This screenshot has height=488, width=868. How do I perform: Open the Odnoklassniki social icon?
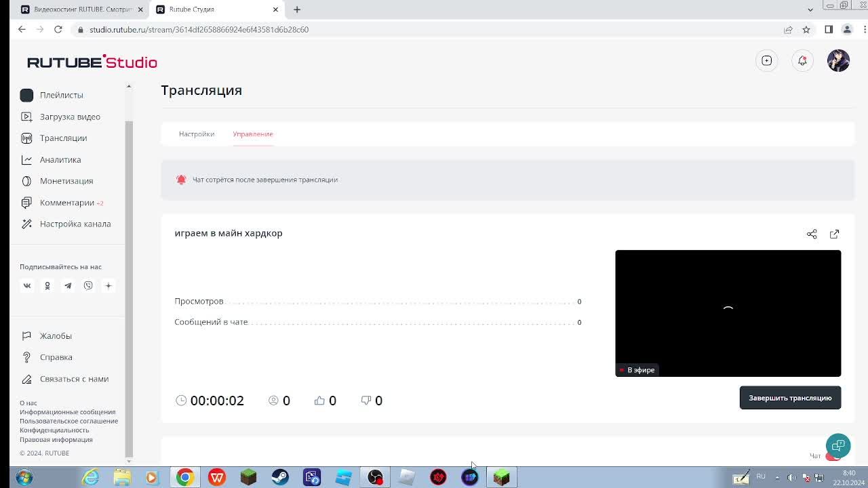(x=47, y=286)
